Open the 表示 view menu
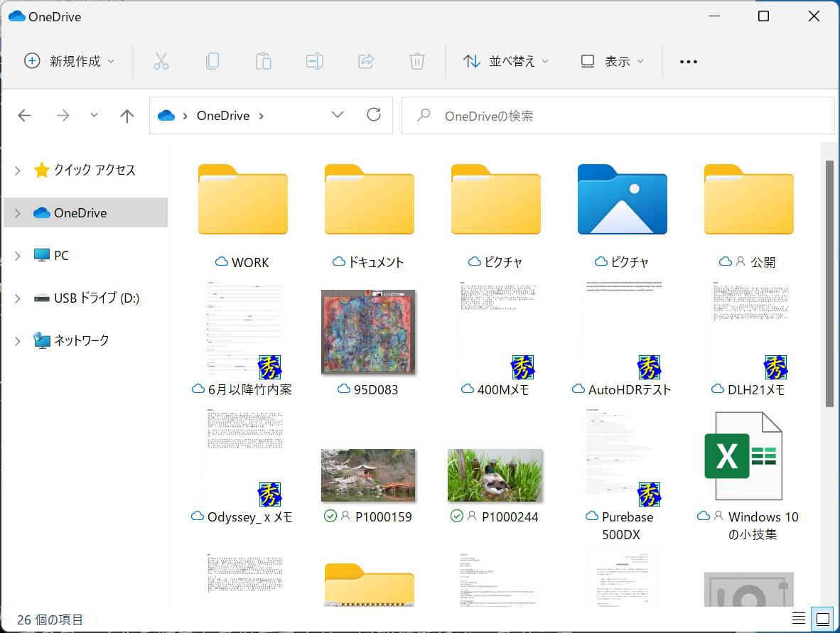The width and height of the screenshot is (840, 633). tap(613, 61)
